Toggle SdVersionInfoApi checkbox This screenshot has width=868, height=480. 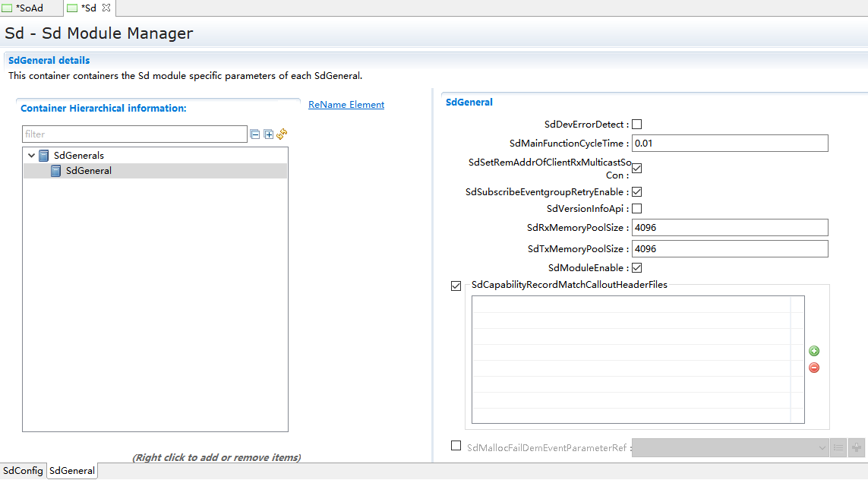[x=637, y=208]
